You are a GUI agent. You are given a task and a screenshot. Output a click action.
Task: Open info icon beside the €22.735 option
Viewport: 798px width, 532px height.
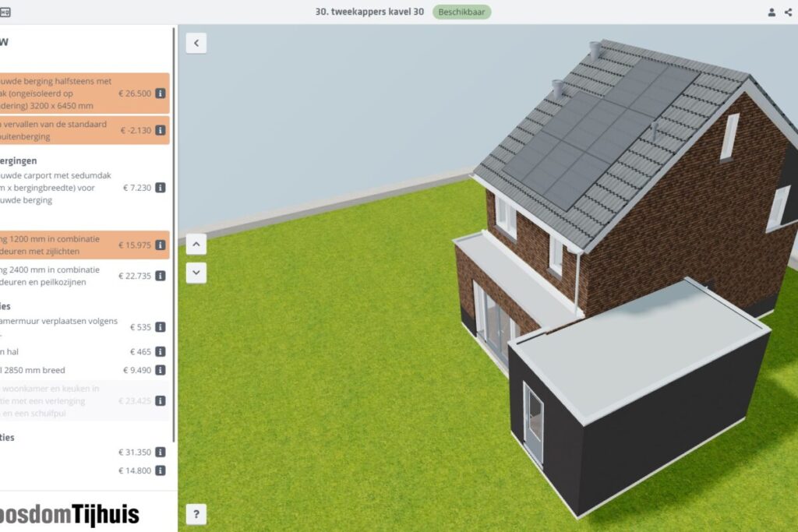click(160, 276)
